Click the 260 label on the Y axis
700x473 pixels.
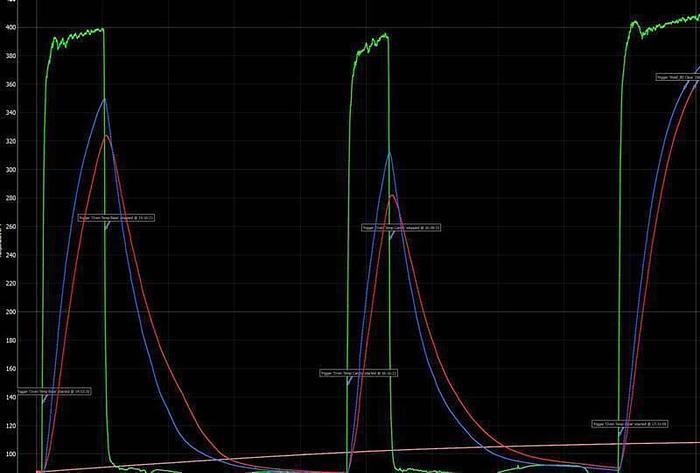point(10,227)
